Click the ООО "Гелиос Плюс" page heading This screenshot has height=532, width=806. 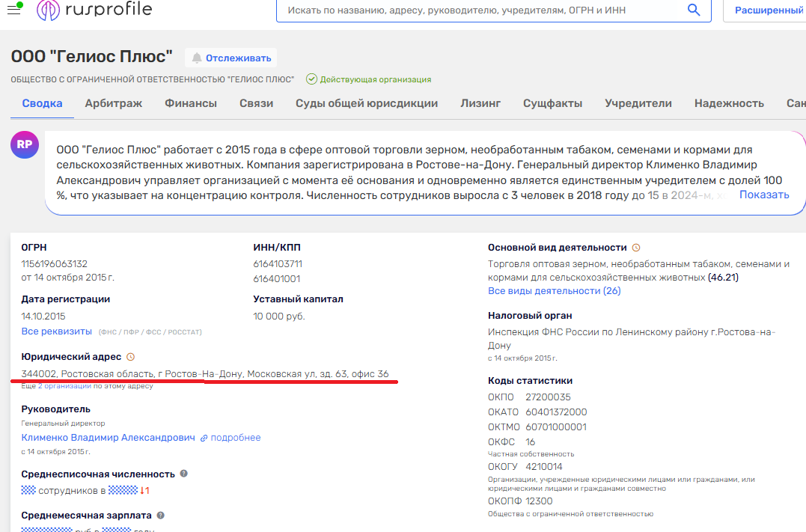pos(91,56)
